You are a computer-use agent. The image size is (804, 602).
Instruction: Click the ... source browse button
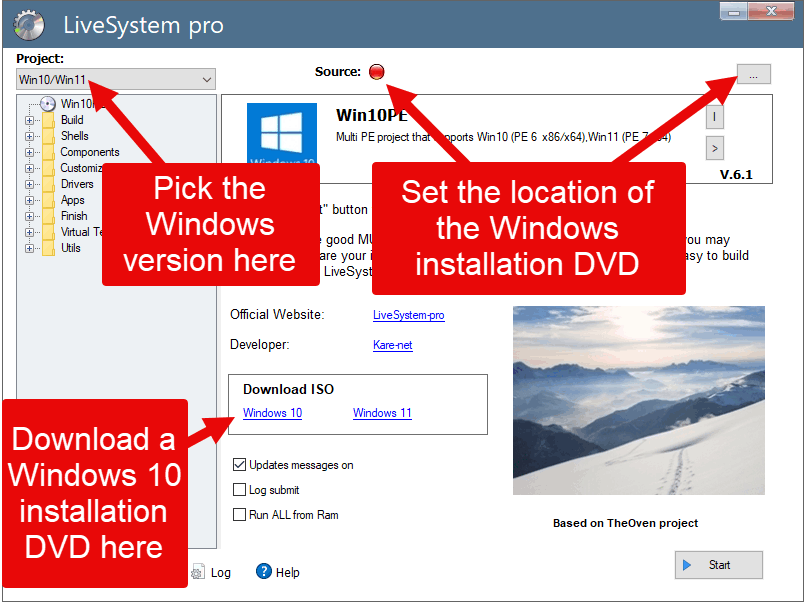click(753, 74)
